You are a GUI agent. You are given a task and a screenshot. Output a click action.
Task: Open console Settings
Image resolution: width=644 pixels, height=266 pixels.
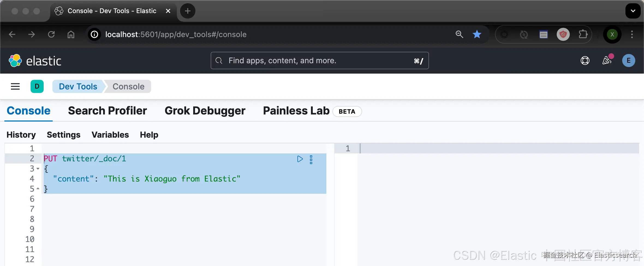point(64,135)
